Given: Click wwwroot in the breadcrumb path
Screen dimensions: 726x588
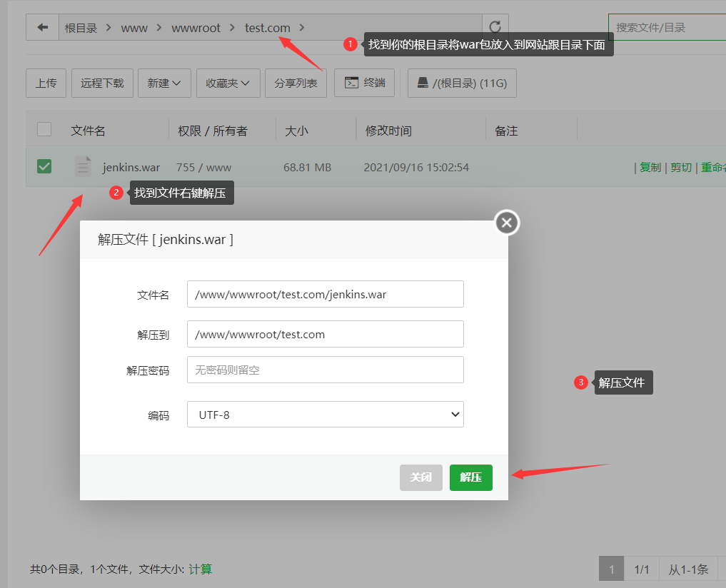Looking at the screenshot, I should [x=196, y=28].
